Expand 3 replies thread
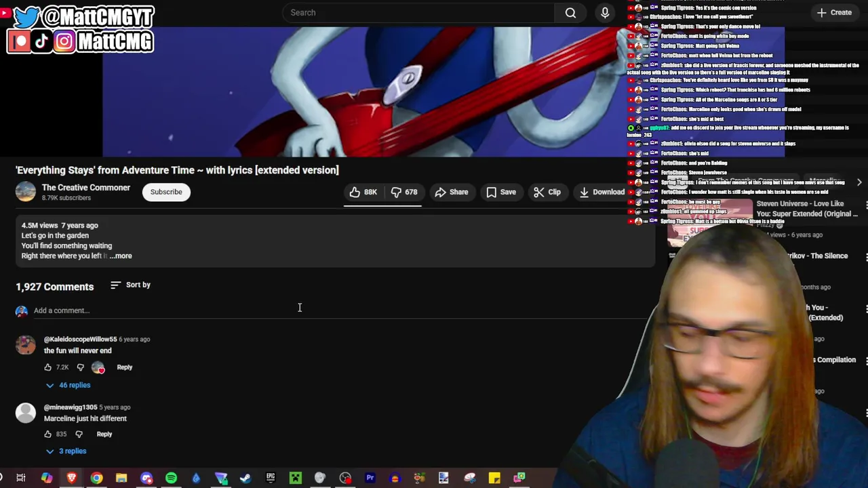The width and height of the screenshot is (868, 488). tap(66, 451)
